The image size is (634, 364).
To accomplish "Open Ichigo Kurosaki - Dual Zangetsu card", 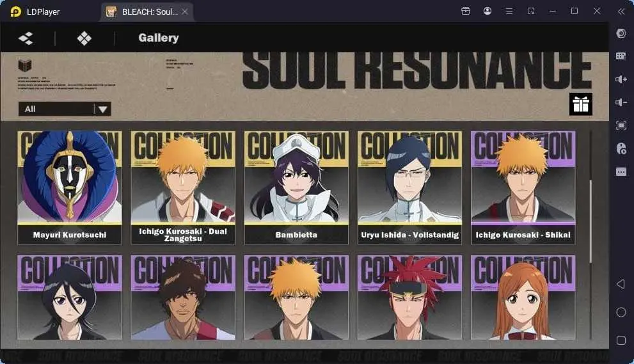I will [x=183, y=187].
